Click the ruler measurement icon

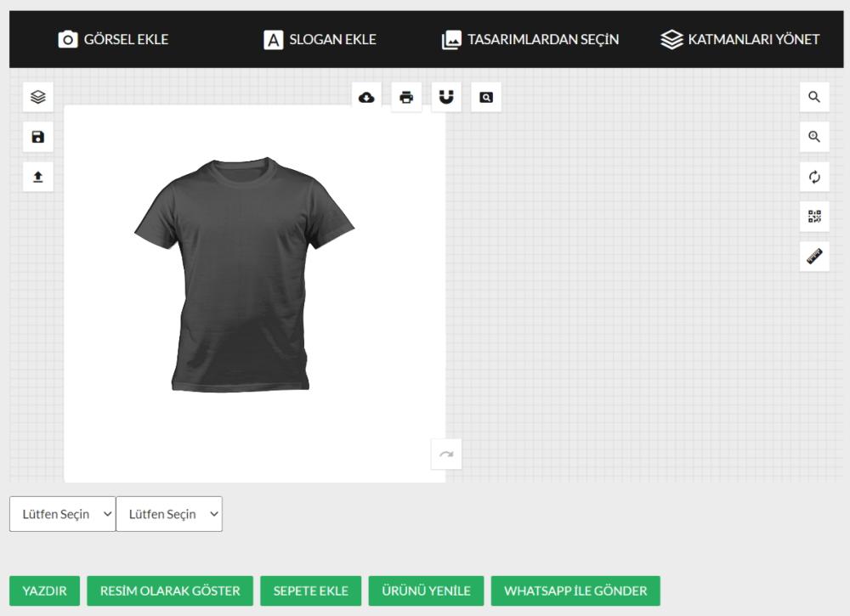click(x=814, y=257)
